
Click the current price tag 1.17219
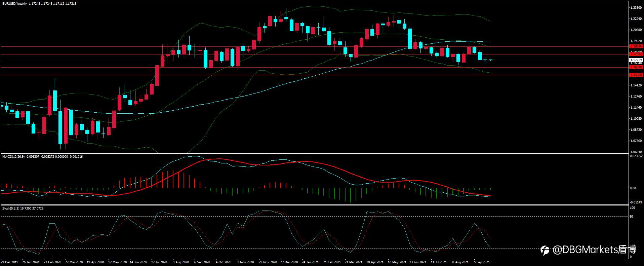click(636, 60)
